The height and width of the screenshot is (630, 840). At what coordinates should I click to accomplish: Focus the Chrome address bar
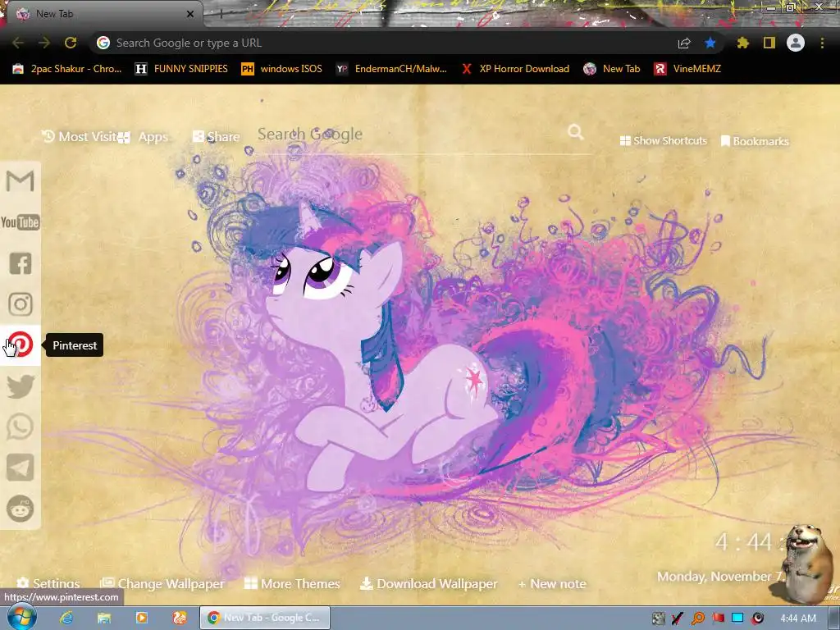tap(386, 43)
